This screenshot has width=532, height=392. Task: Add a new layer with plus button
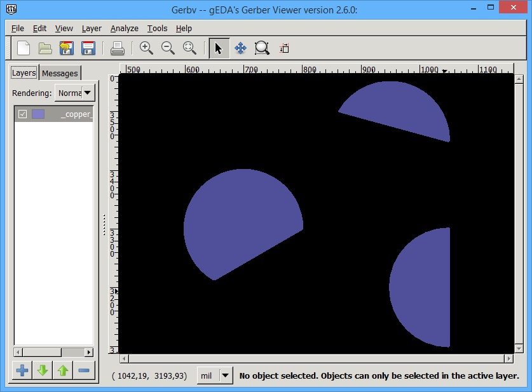tap(22, 370)
